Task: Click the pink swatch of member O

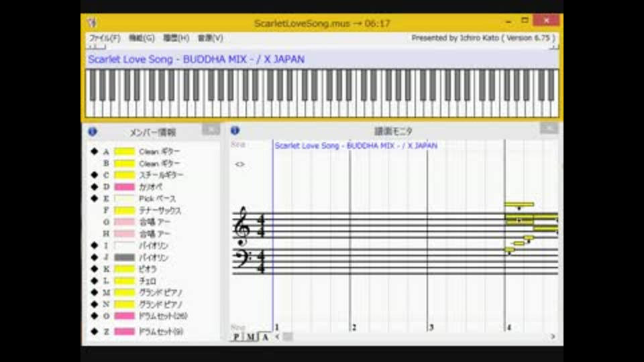Action: 125,316
